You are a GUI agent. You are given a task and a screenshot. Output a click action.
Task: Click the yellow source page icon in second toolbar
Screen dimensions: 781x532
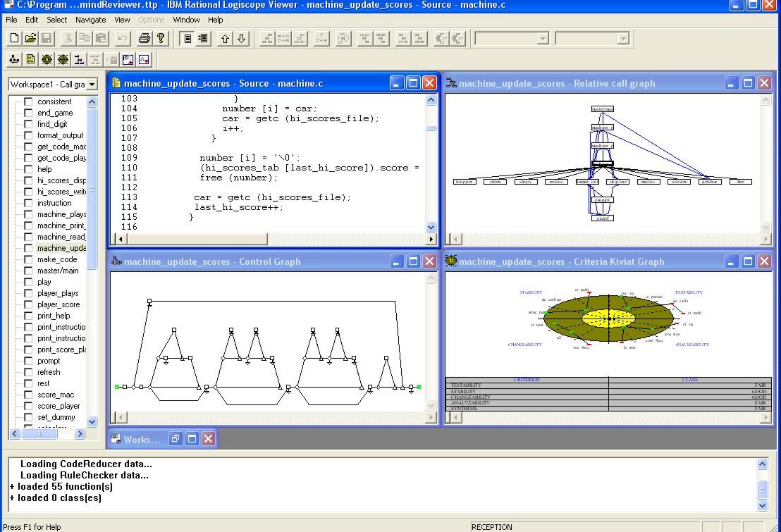pyautogui.click(x=30, y=60)
